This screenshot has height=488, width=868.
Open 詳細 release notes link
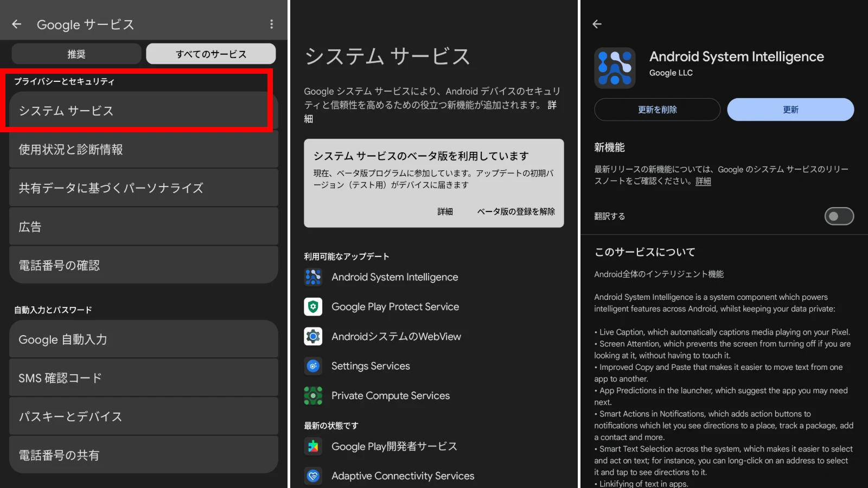point(704,181)
